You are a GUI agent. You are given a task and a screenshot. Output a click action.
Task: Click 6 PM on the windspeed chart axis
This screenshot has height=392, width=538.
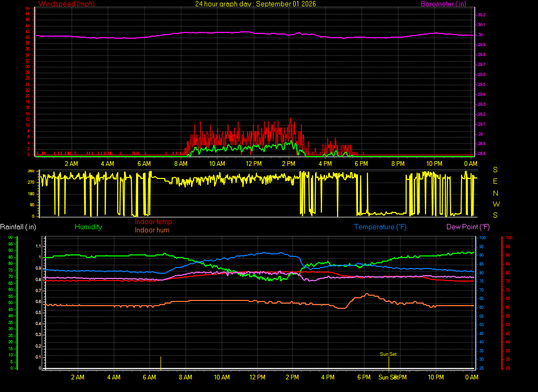coord(361,164)
